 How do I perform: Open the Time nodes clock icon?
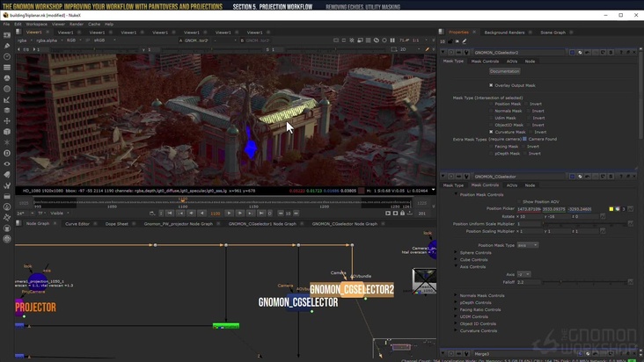(x=7, y=56)
